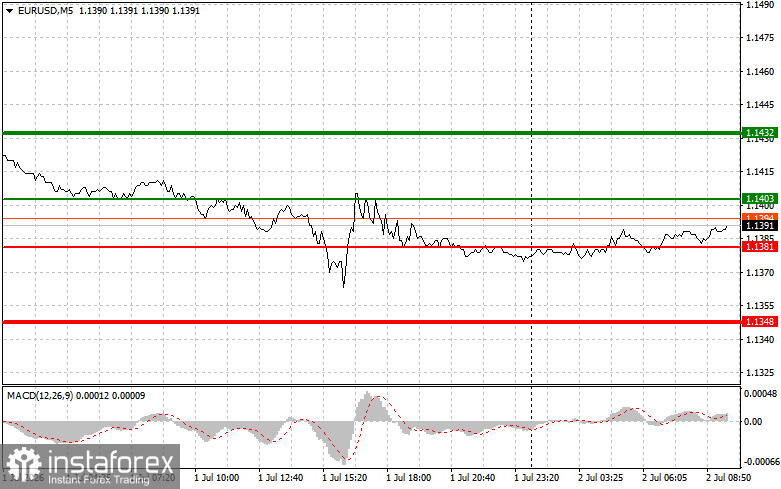Select the red 1.1348 price label
Image resolution: width=781 pixels, height=489 pixels.
[759, 322]
